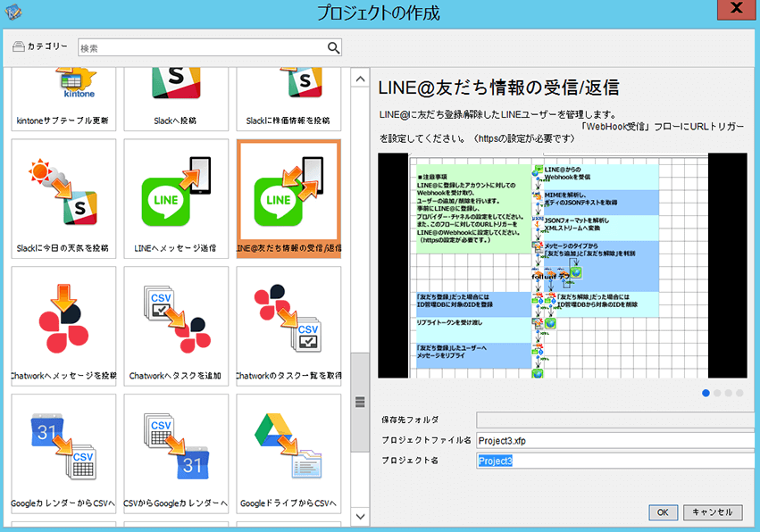Pick the Chatworkのタスク一覧を取得 template

(288, 326)
